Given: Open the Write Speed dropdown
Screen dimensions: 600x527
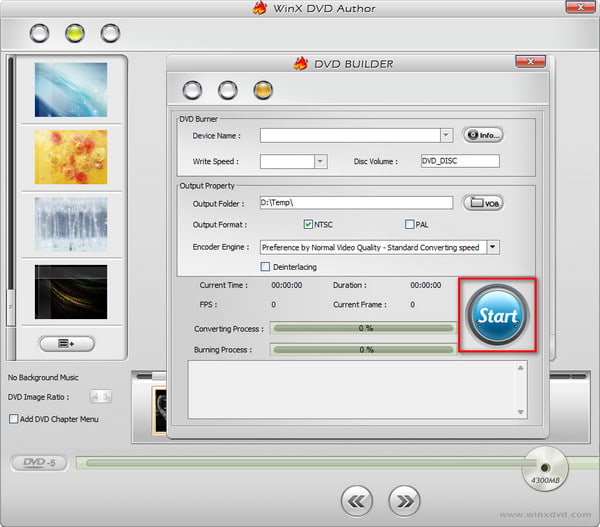Looking at the screenshot, I should tap(320, 161).
